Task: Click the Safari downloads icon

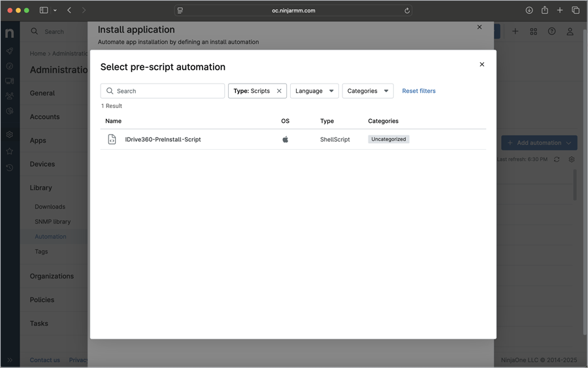Action: (x=529, y=10)
